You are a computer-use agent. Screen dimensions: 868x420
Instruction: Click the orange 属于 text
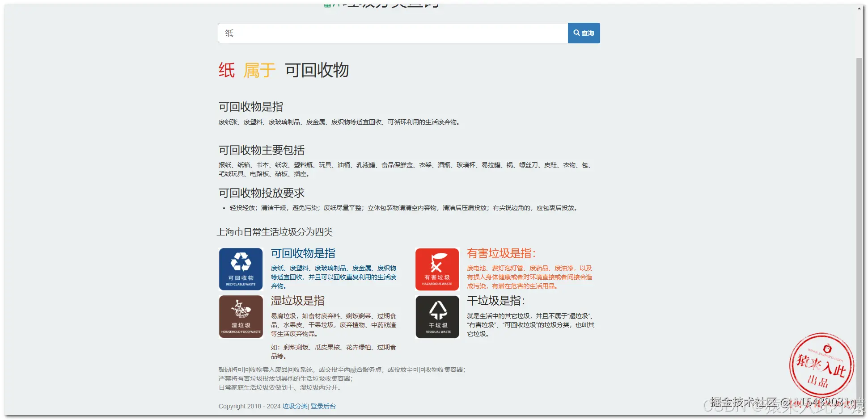tap(259, 70)
